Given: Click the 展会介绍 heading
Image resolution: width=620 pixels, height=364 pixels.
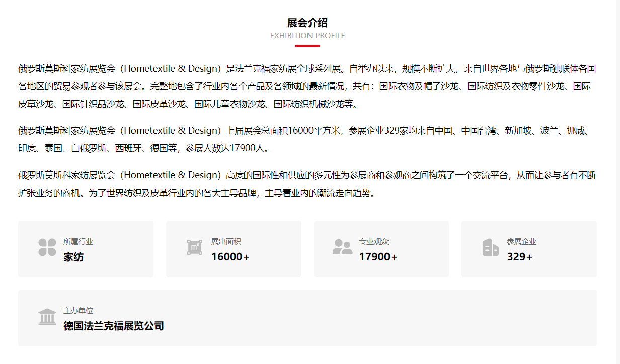Looking at the screenshot, I should (x=307, y=23).
